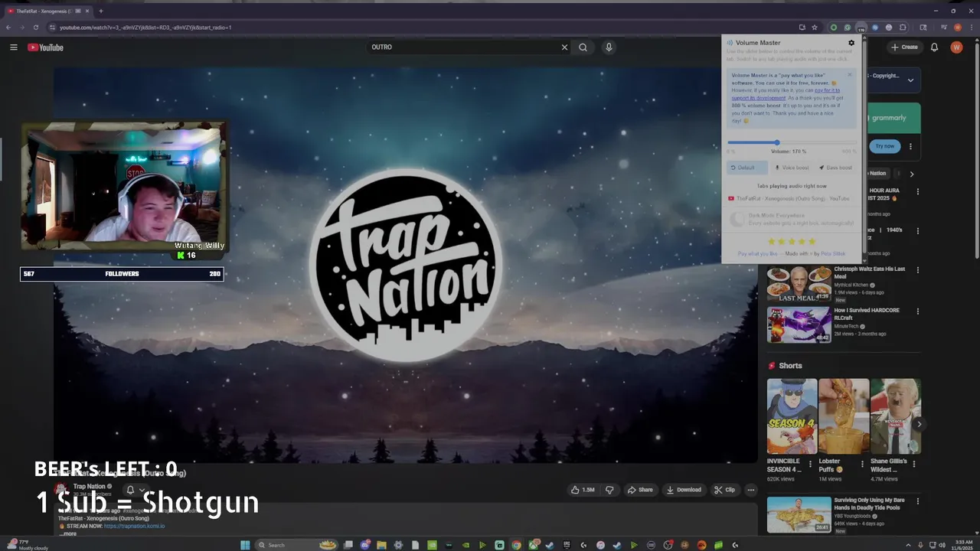Show more filter chips with the right arrow
This screenshot has width=980, height=551.
[x=911, y=174]
